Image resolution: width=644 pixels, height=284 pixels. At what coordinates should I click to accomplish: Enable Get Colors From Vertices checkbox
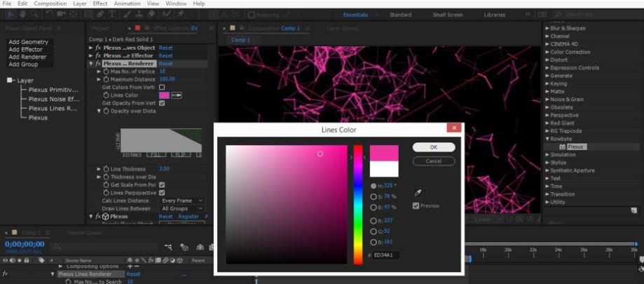(162, 88)
